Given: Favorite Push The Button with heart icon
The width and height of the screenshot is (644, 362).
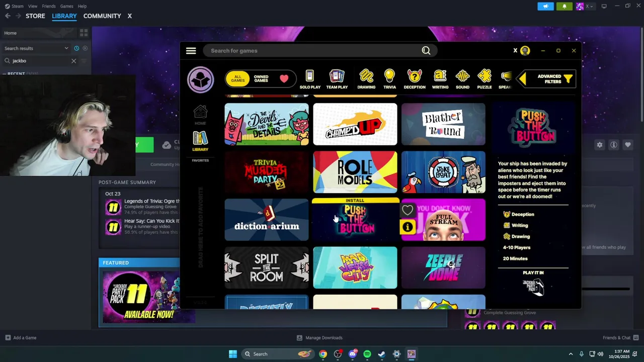Looking at the screenshot, I should (408, 210).
